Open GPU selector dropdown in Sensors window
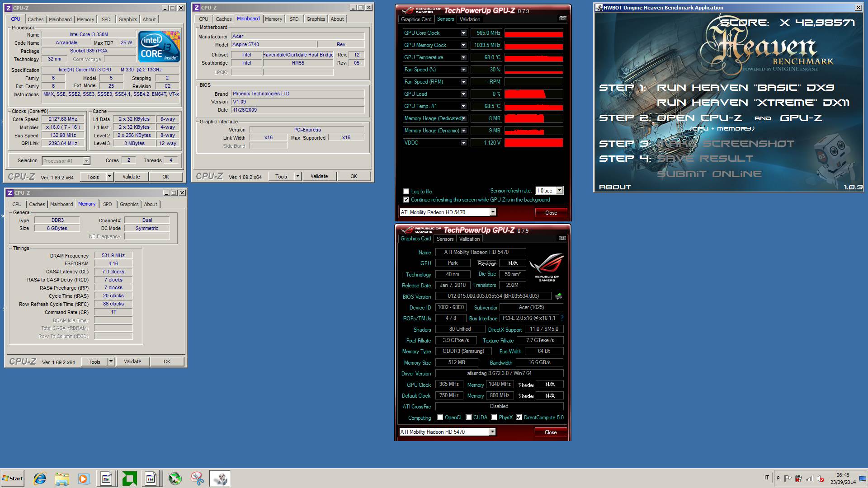868x488 pixels. coord(493,212)
